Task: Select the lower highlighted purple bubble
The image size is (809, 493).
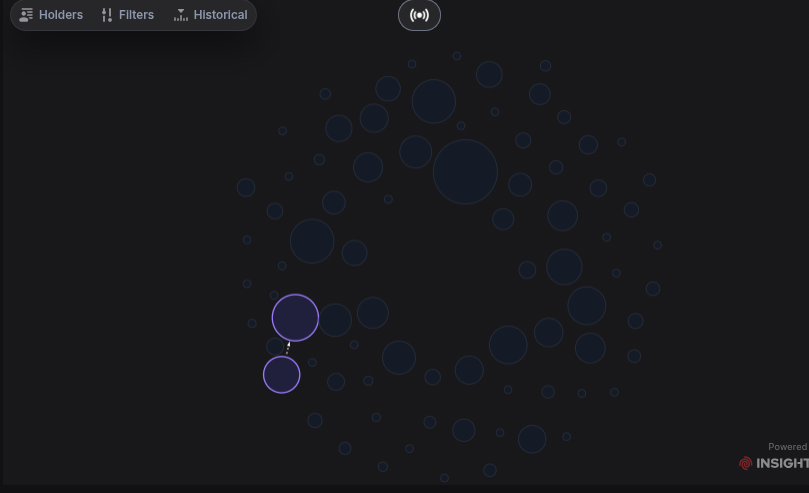Action: pyautogui.click(x=282, y=375)
